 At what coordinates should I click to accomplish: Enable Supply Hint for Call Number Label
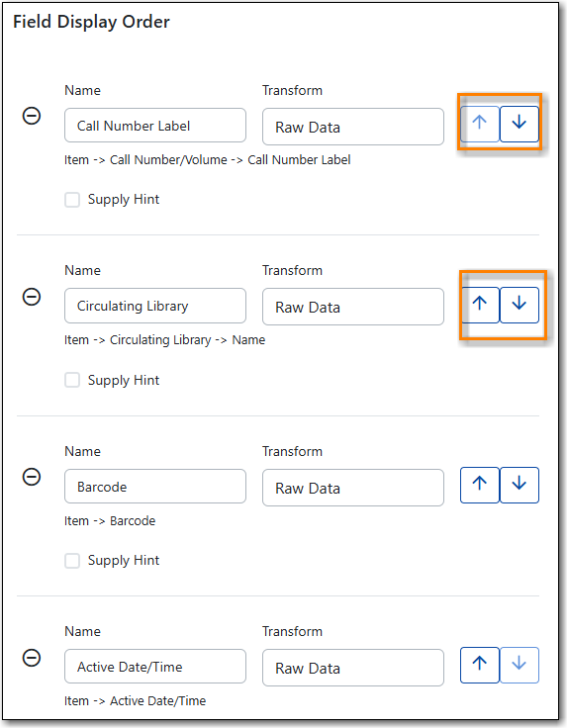(72, 200)
